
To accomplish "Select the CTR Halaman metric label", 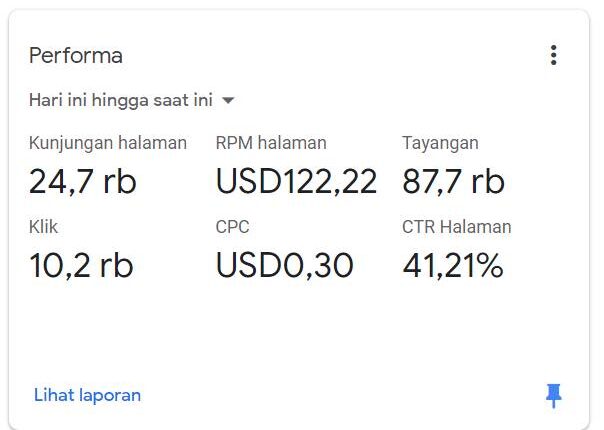I will coord(457,227).
